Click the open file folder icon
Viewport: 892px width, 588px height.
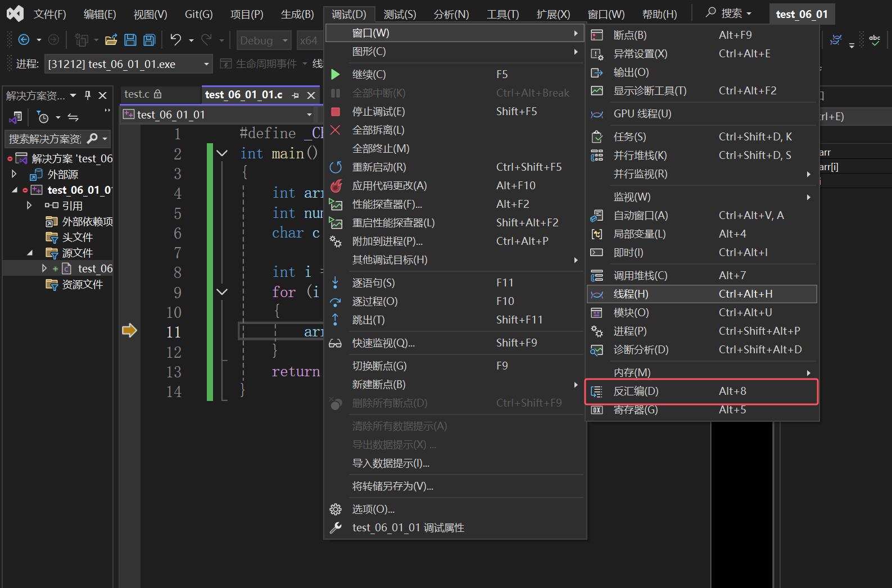click(x=111, y=40)
